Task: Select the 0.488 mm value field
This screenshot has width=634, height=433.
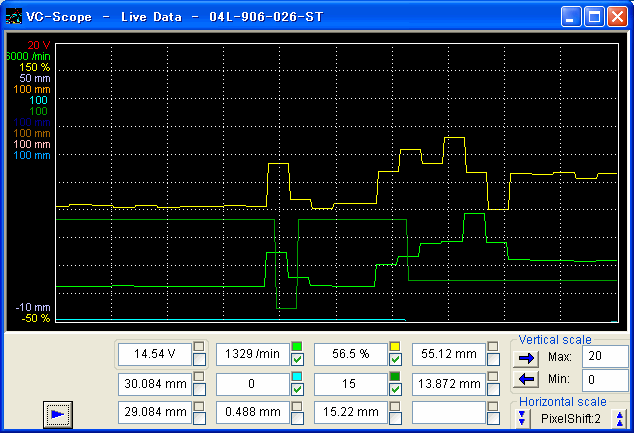Action: pyautogui.click(x=251, y=412)
